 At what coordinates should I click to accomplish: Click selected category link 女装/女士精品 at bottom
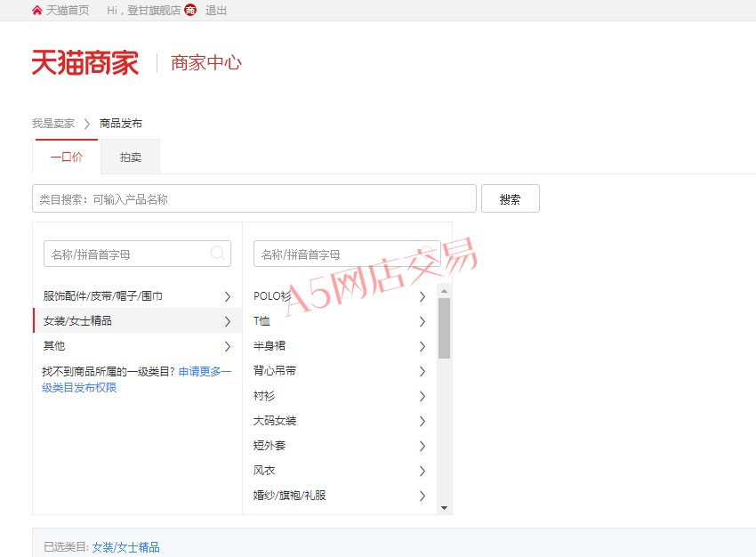click(x=125, y=547)
